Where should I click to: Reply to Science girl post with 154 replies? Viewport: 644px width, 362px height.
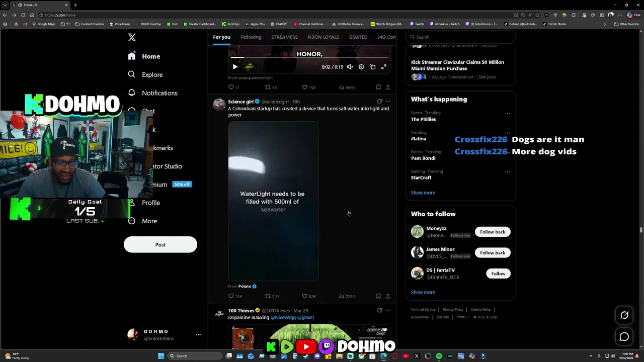[x=235, y=296]
